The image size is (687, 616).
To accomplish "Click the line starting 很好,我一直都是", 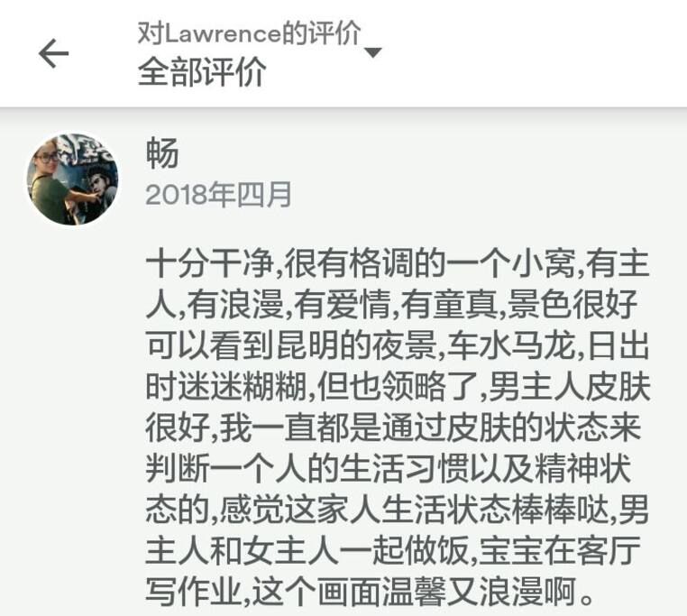I will pos(393,428).
